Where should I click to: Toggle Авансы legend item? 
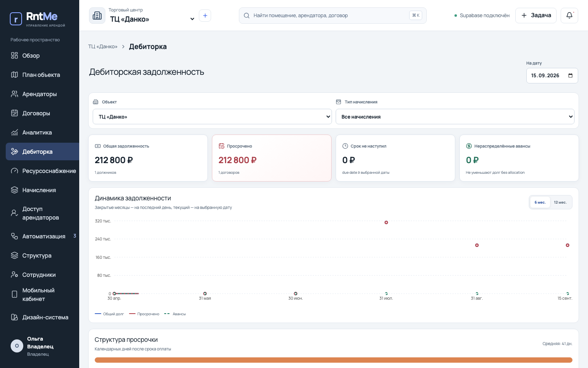pos(175,314)
